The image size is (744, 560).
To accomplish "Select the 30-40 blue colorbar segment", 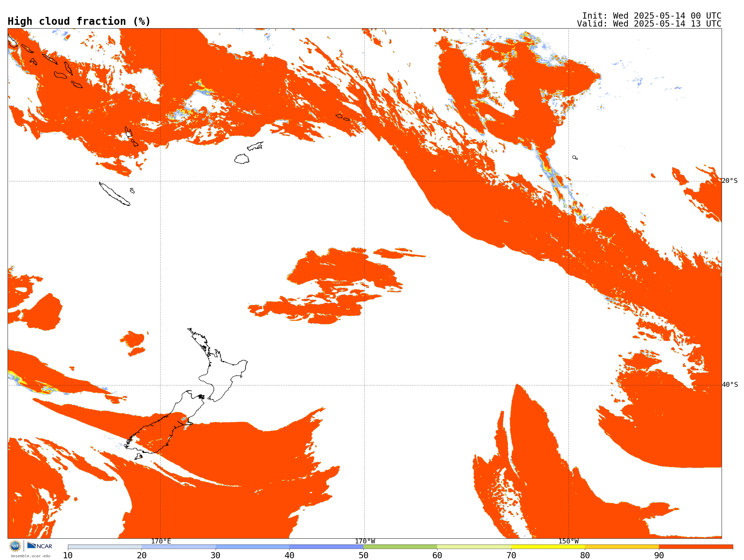I will coord(252,547).
